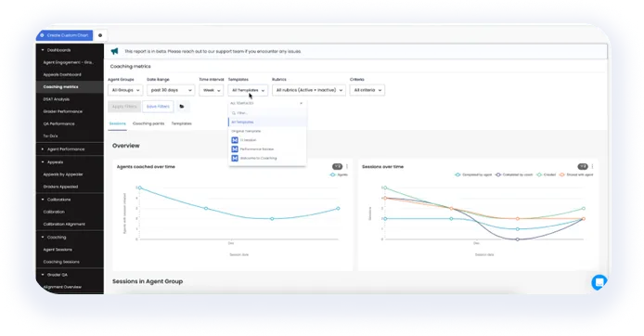Open the Agent Engagement dashboard in the sidebar
Image resolution: width=644 pixels, height=336 pixels.
[x=68, y=62]
